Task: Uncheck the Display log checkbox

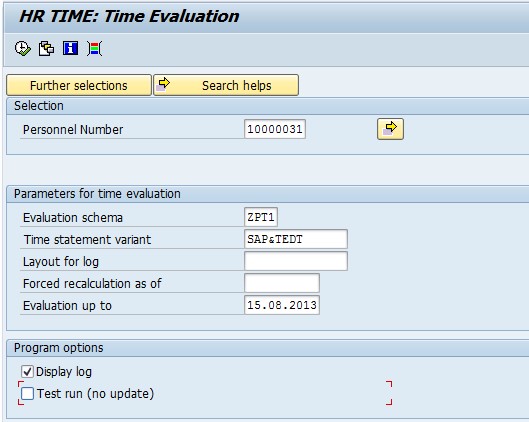Action: (27, 372)
